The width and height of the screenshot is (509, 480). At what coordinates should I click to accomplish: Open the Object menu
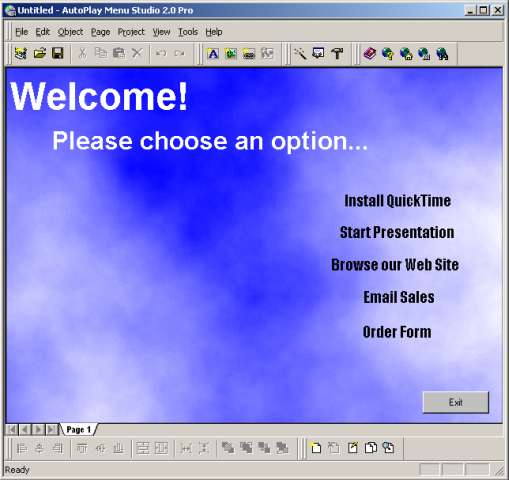[70, 32]
